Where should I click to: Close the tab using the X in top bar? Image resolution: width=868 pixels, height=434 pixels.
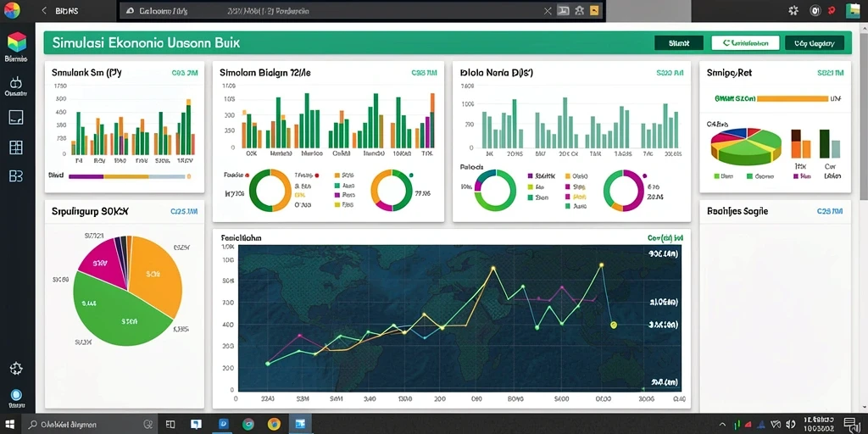tap(548, 10)
